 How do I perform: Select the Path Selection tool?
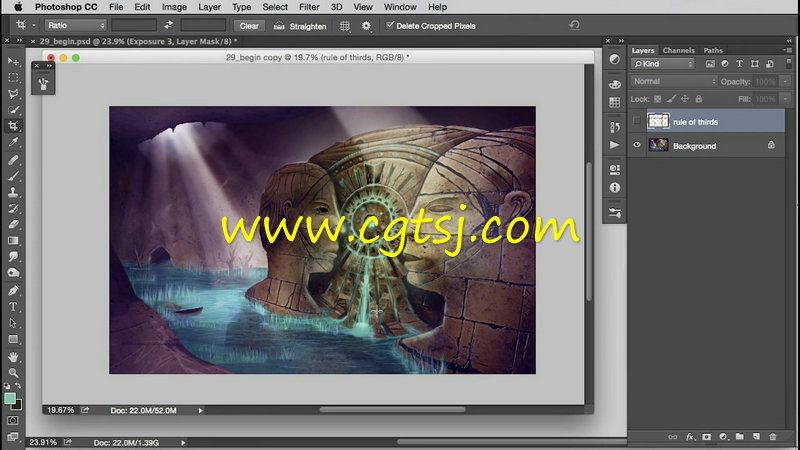tap(13, 323)
